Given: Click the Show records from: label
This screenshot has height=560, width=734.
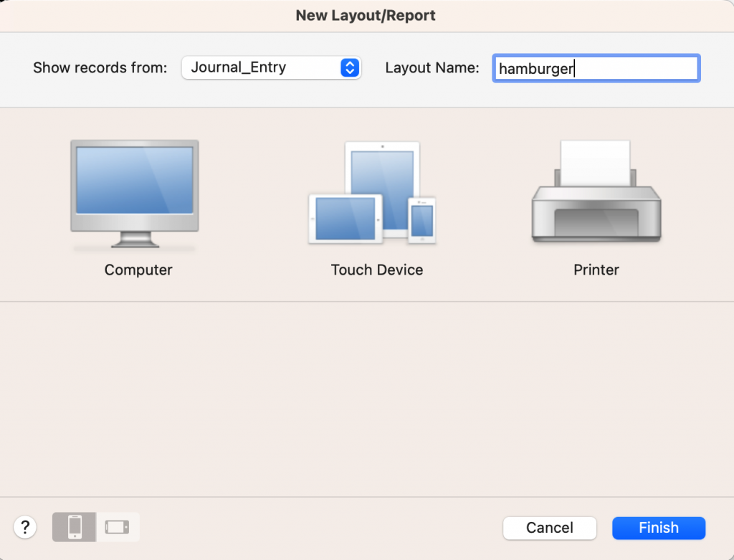Looking at the screenshot, I should 100,68.
